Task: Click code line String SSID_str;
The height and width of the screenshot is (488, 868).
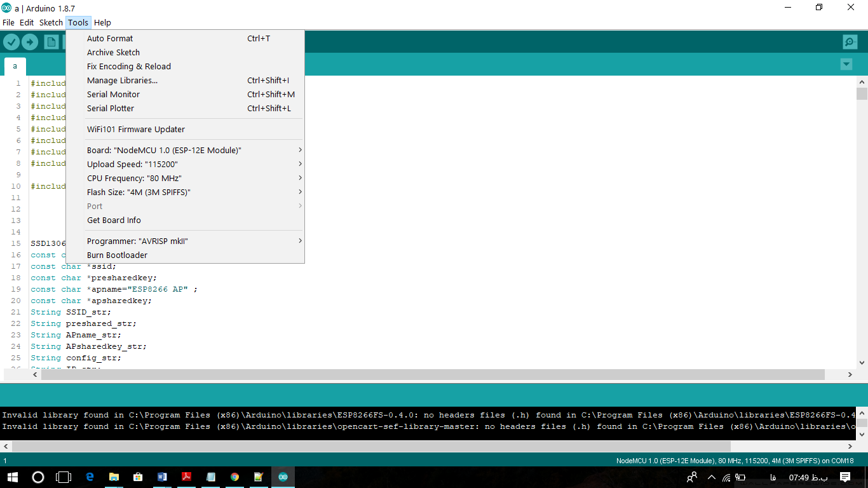Action: (x=71, y=312)
